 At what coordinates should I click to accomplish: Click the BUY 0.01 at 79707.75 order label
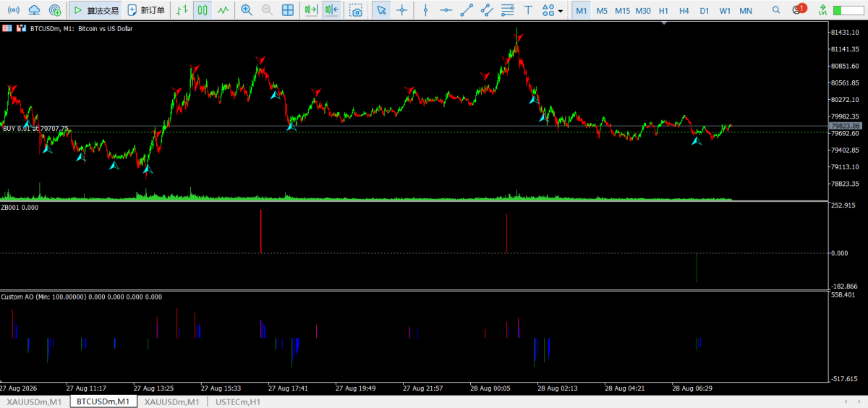[35, 129]
